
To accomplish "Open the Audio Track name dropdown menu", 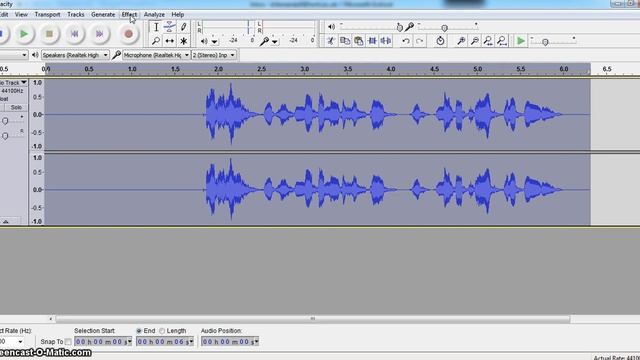I will pos(13,82).
